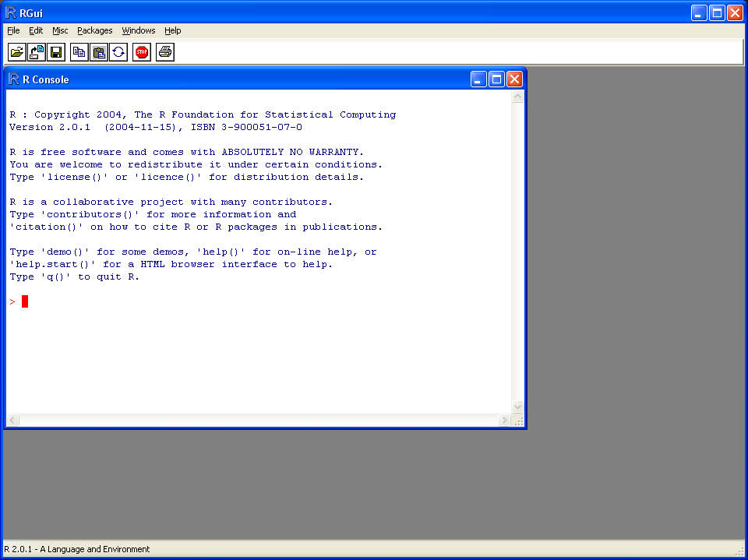The height and width of the screenshot is (560, 748).
Task: Open the Packages menu
Action: click(95, 30)
